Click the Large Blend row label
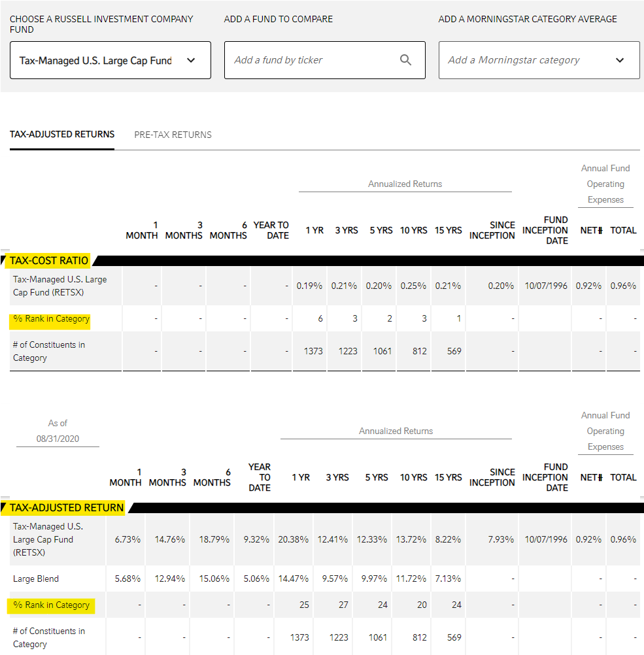This screenshot has height=655, width=644. coord(36,579)
